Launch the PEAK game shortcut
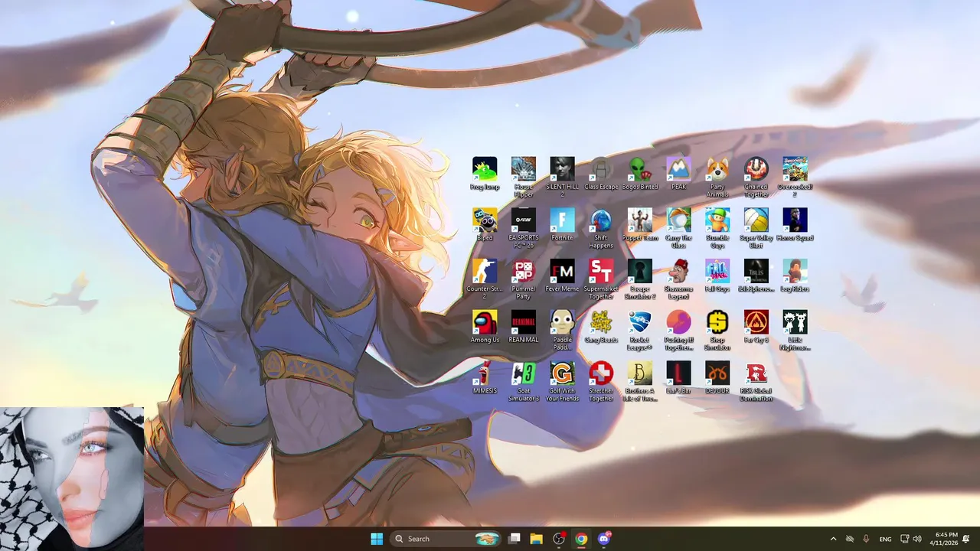Image resolution: width=980 pixels, height=551 pixels. coord(678,174)
